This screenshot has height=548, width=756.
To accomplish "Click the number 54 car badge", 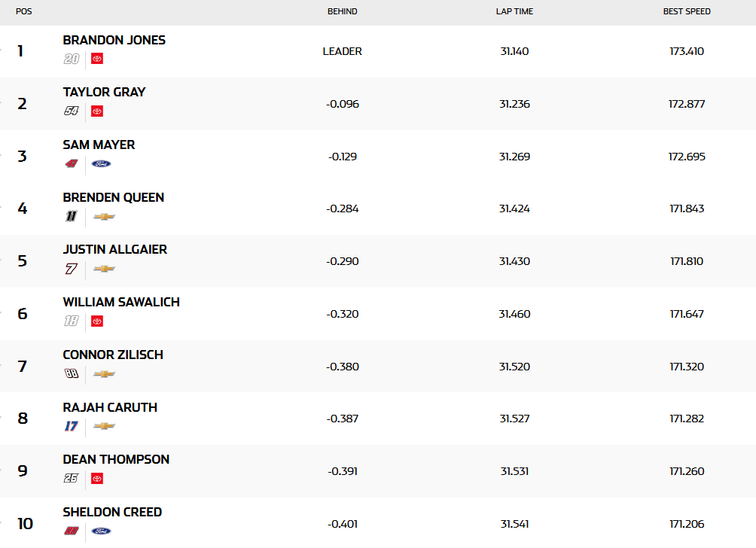I will 72,111.
